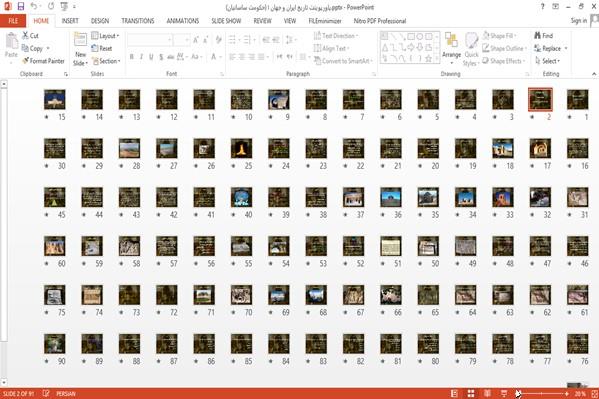Click the Cut scissors command
Screen dimensions: 599x399
pyautogui.click(x=30, y=36)
